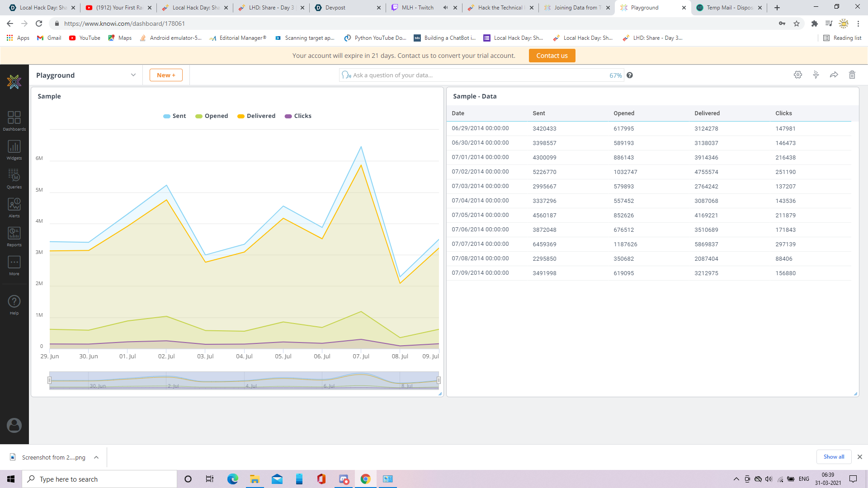Click the dashboard settings gear icon

[x=798, y=75]
